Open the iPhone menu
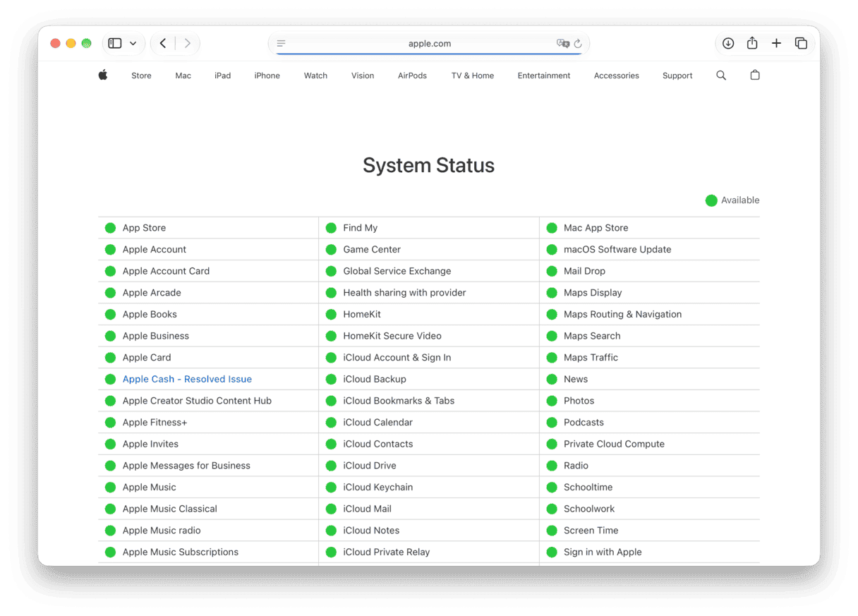858x616 pixels. (x=267, y=76)
